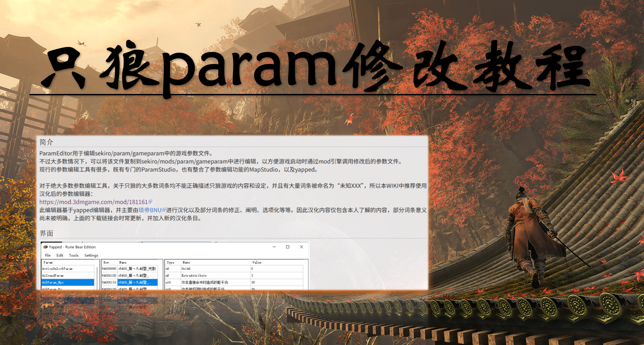Open the 琐帝BNU author link

[x=150, y=210]
